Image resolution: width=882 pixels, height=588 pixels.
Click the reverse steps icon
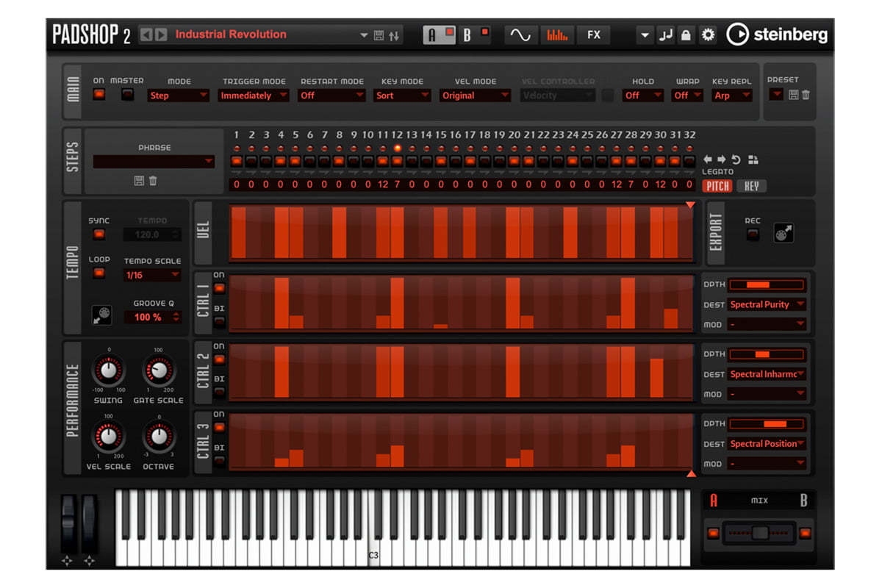click(x=736, y=159)
